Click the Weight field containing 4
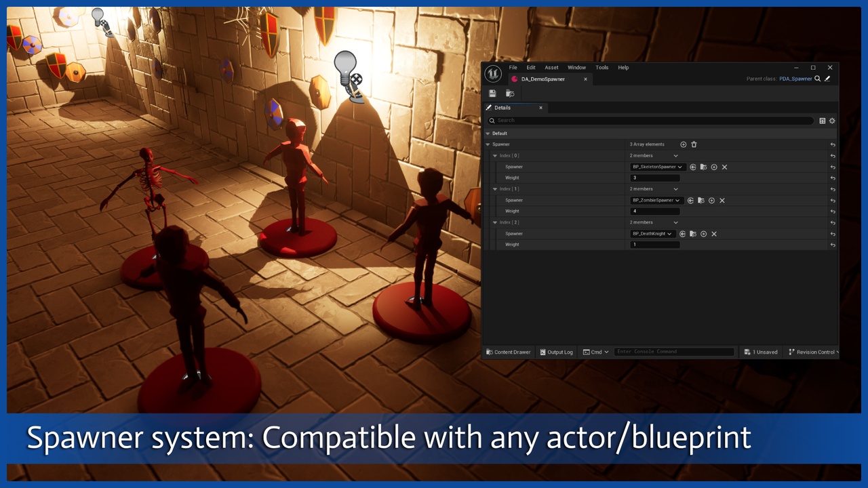Screen dimensions: 868x488 [x=655, y=211]
